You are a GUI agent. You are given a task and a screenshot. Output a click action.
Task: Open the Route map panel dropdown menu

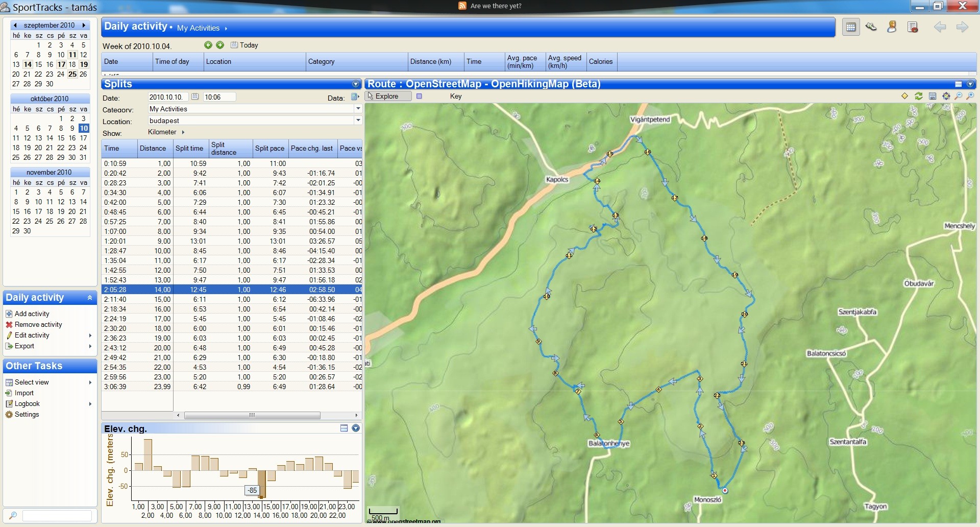pos(970,84)
